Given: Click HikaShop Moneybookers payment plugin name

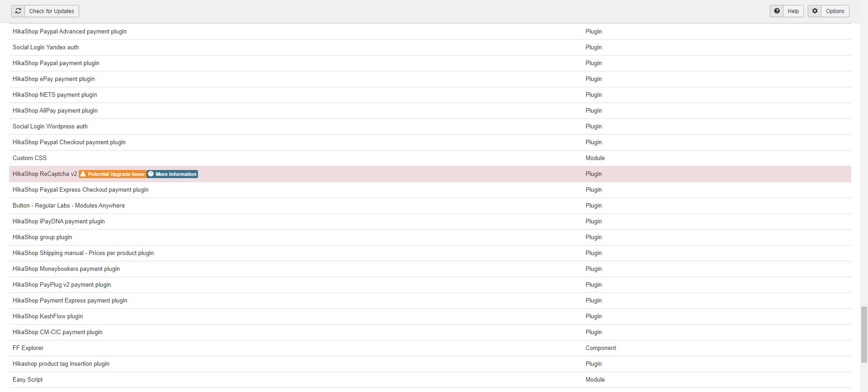Looking at the screenshot, I should tap(66, 269).
